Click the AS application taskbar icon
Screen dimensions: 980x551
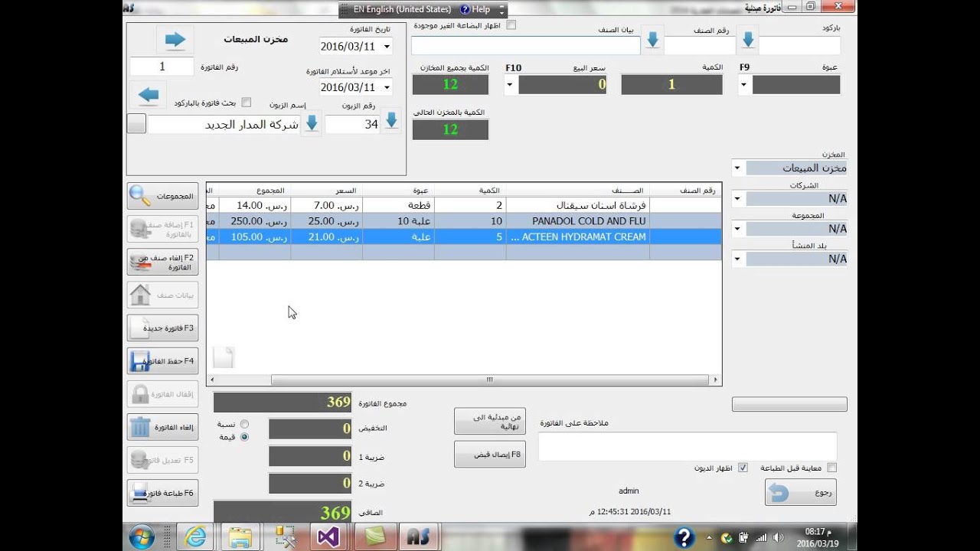[417, 536]
